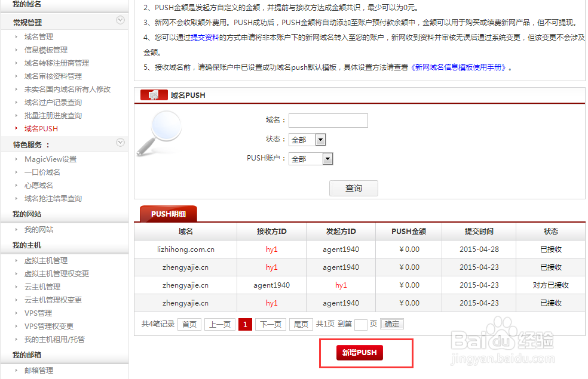Select 域名PUSH in sidebar

(x=41, y=128)
